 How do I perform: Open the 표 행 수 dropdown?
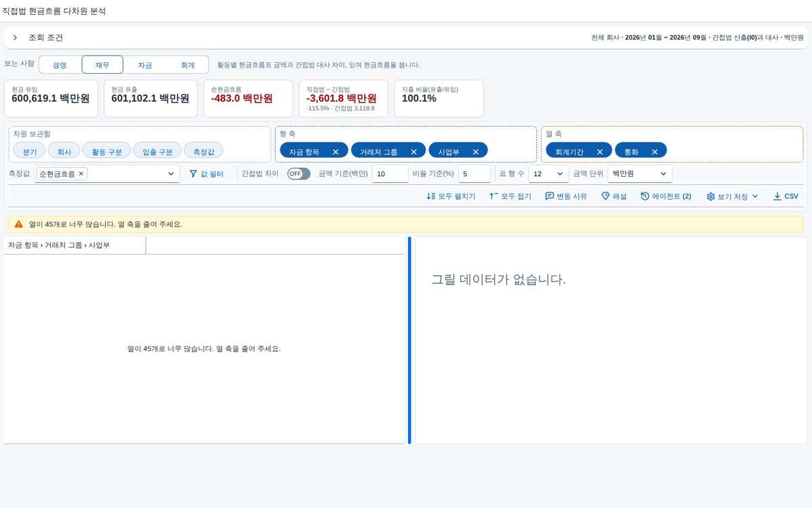548,174
